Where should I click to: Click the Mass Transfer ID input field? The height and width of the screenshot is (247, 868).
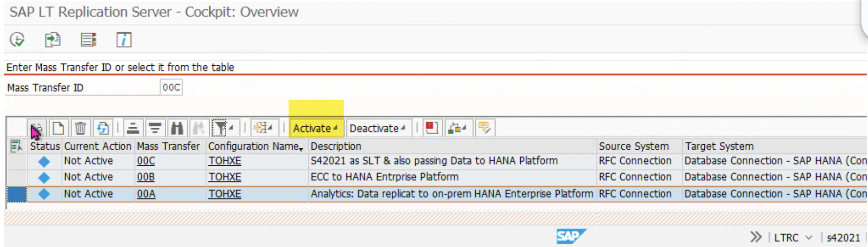coord(171,87)
